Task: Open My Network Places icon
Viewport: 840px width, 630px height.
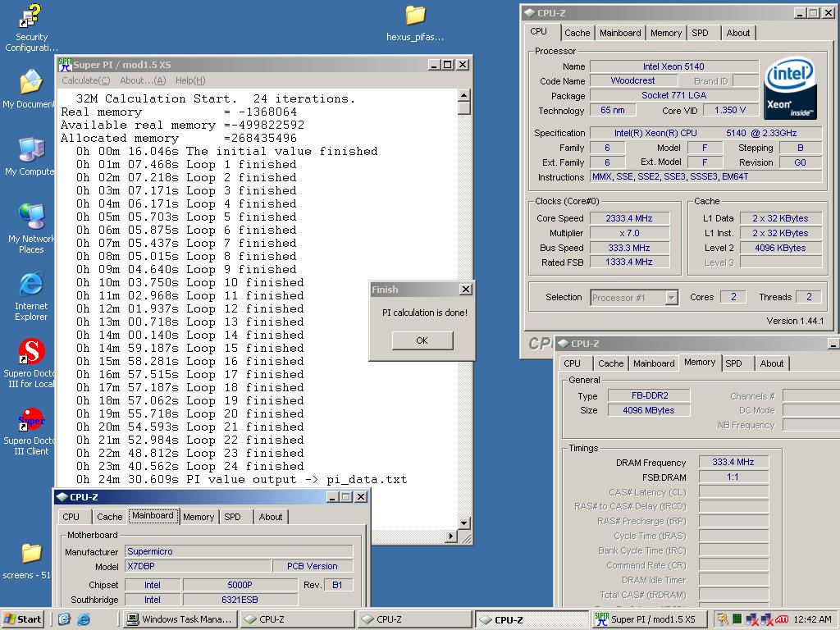Action: point(30,229)
